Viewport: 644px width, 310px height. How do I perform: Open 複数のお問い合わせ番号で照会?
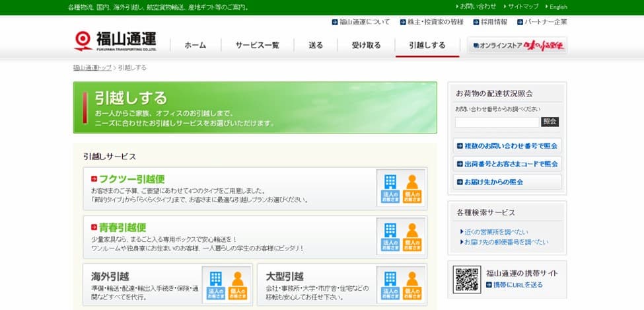tap(507, 146)
